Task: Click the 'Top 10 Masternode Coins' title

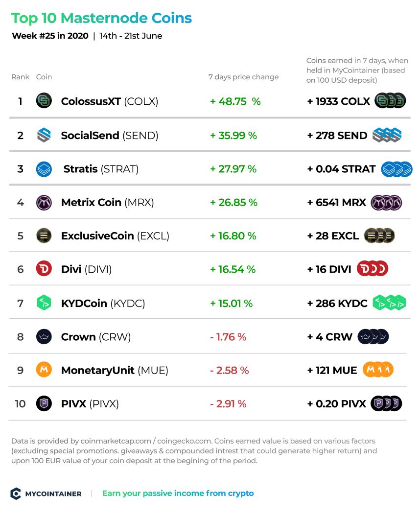Action: [x=101, y=18]
